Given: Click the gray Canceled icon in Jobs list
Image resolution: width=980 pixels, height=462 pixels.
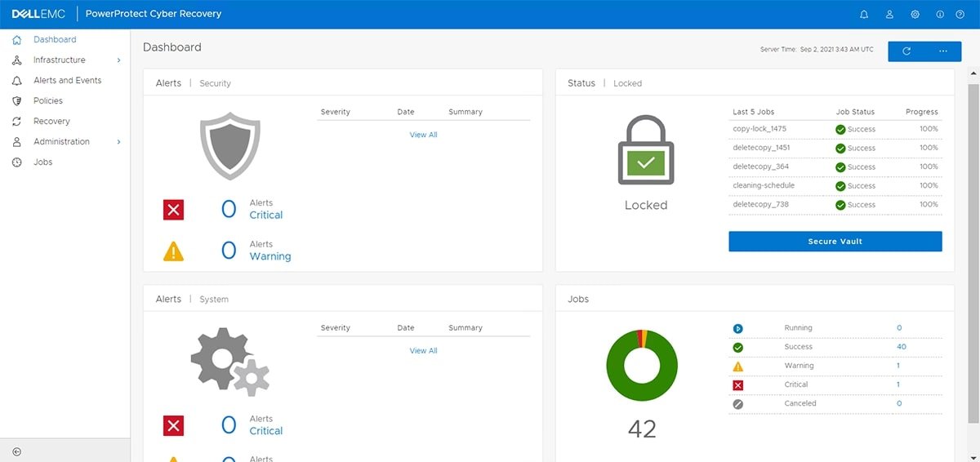Looking at the screenshot, I should tap(737, 404).
